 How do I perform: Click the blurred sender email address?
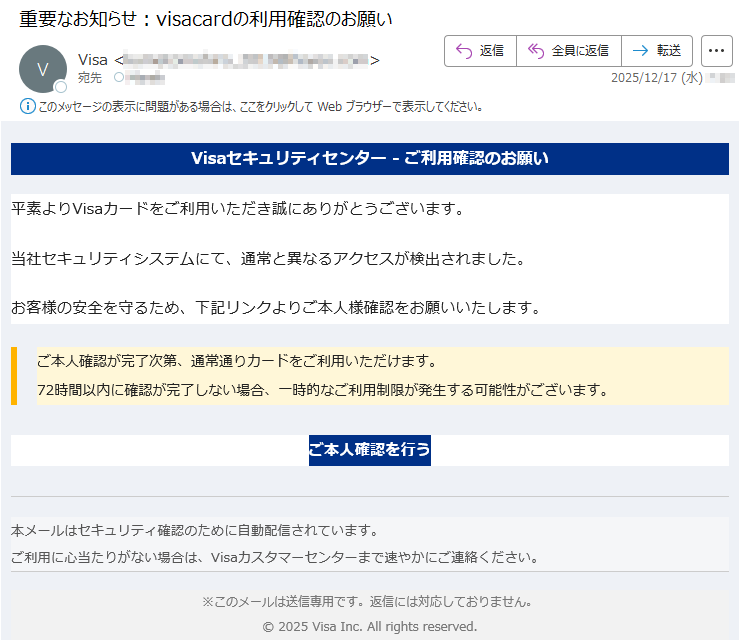247,60
